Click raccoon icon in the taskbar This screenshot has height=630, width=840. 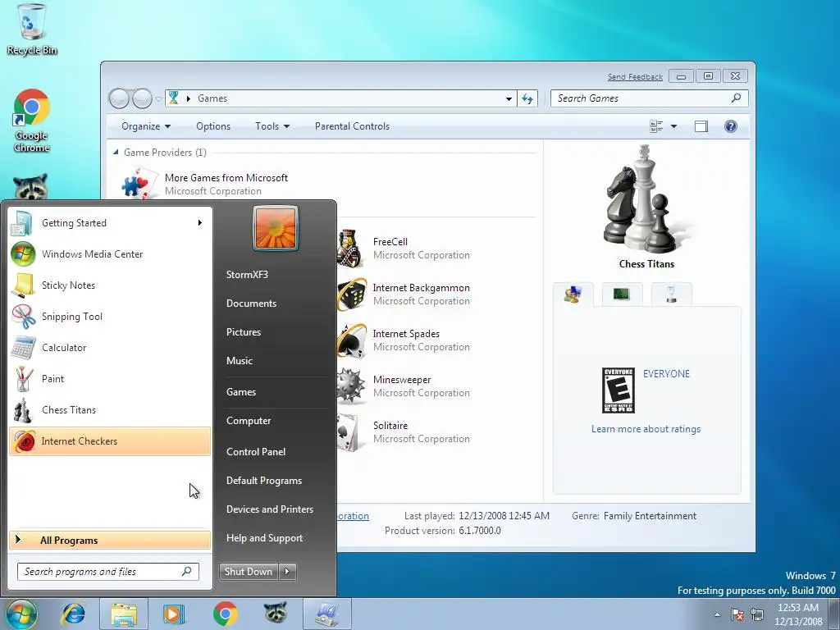pyautogui.click(x=276, y=613)
